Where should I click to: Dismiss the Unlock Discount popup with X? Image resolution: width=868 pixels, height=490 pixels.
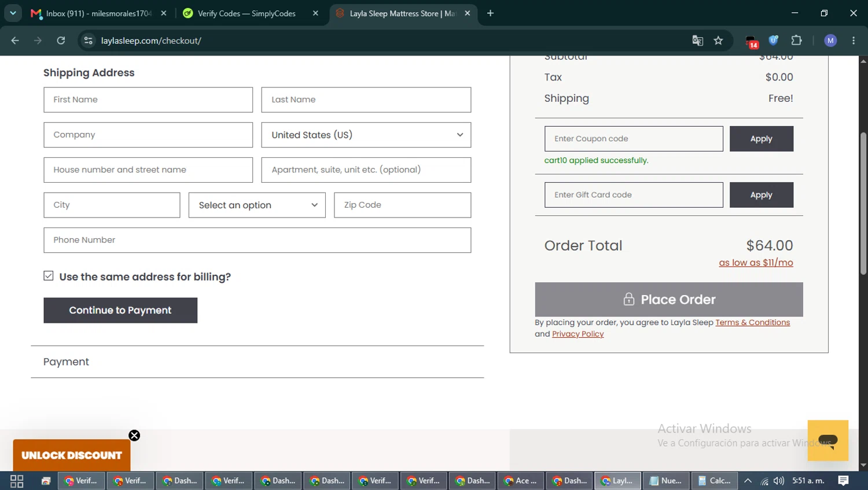coord(134,436)
